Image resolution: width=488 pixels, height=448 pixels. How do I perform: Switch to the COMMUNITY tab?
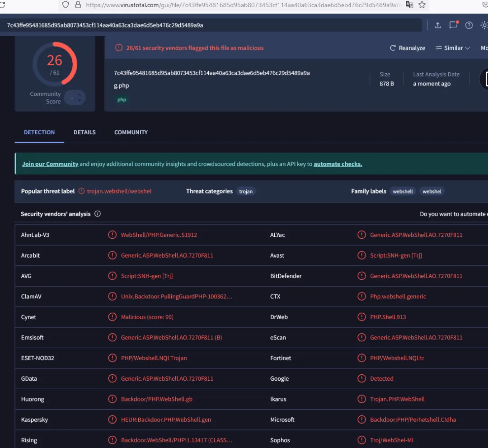131,132
